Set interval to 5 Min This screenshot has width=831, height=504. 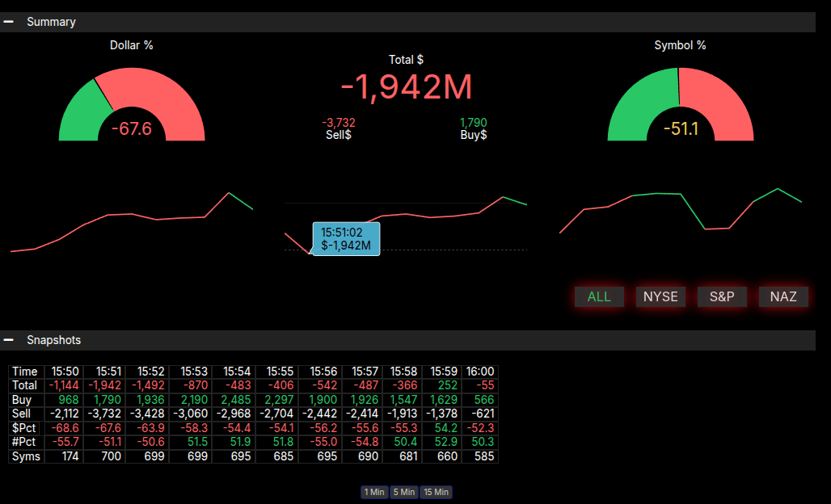click(403, 492)
